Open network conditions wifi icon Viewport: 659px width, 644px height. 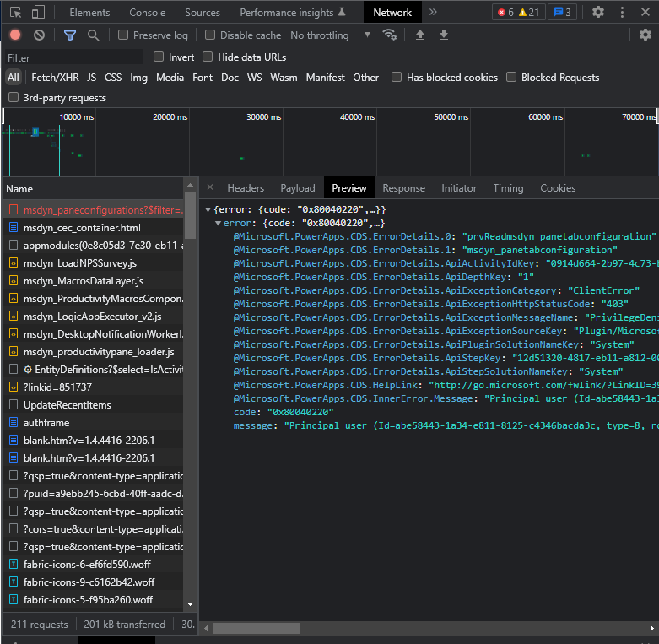(390, 35)
